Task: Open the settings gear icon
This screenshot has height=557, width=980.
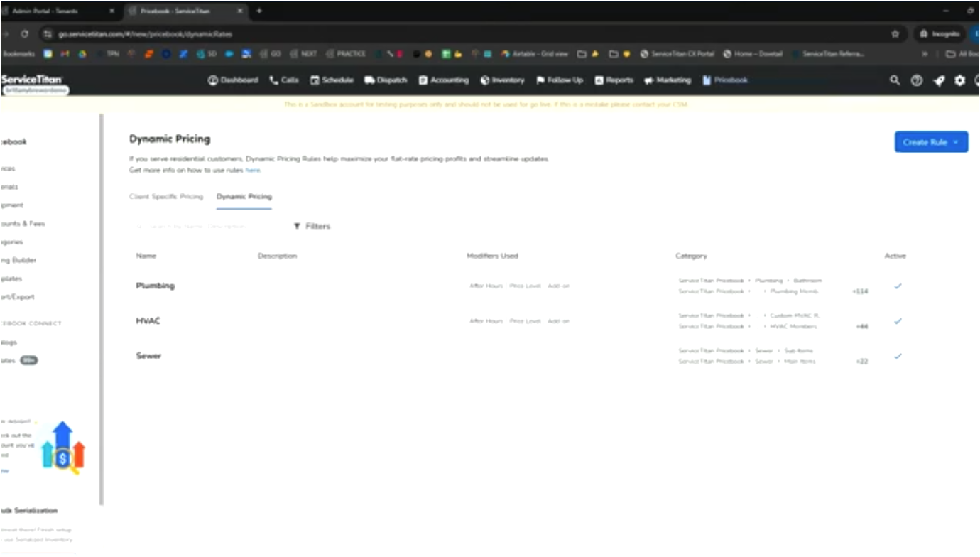Action: [959, 80]
